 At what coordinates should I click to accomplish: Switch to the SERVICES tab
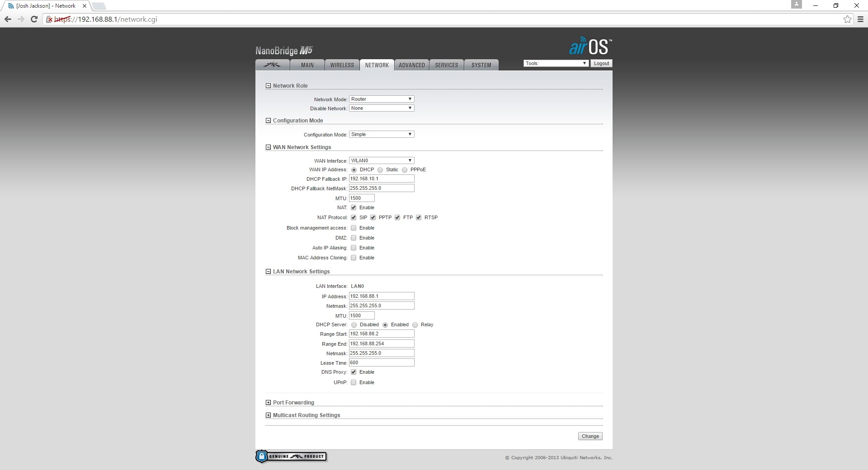pos(446,65)
